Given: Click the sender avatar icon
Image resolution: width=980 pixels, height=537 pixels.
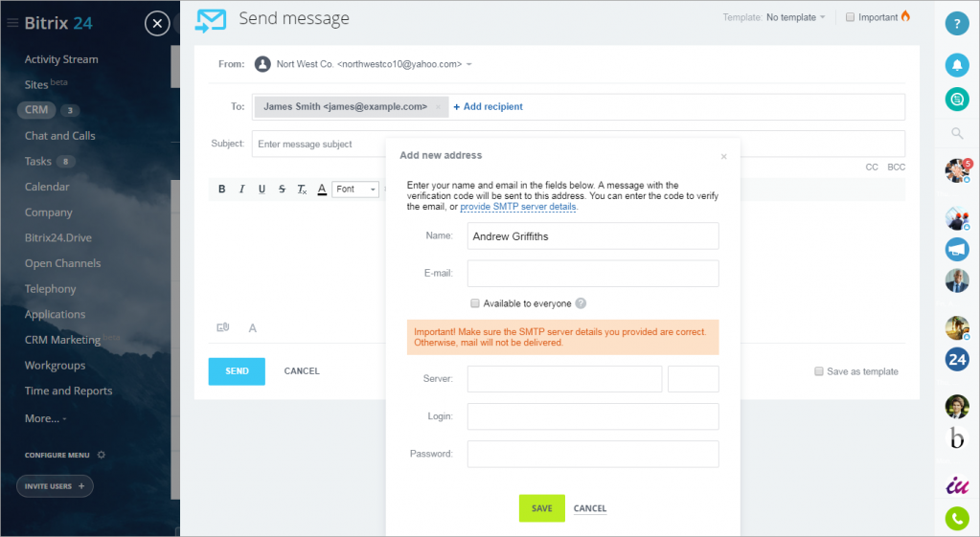Looking at the screenshot, I should tap(262, 64).
